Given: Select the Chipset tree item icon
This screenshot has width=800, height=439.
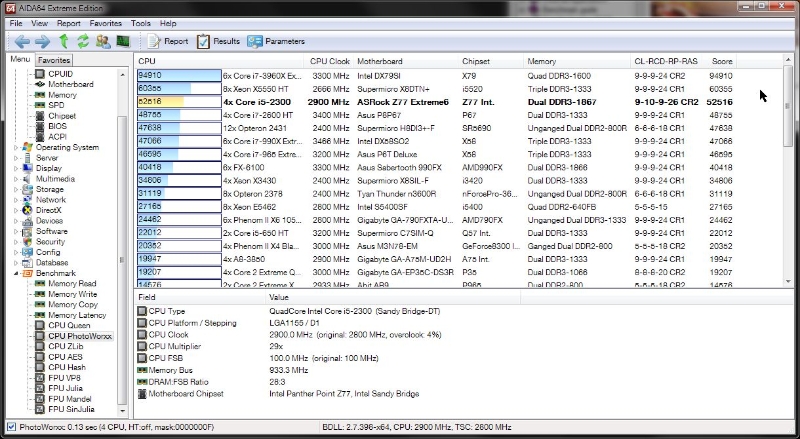Looking at the screenshot, I should coord(40,116).
